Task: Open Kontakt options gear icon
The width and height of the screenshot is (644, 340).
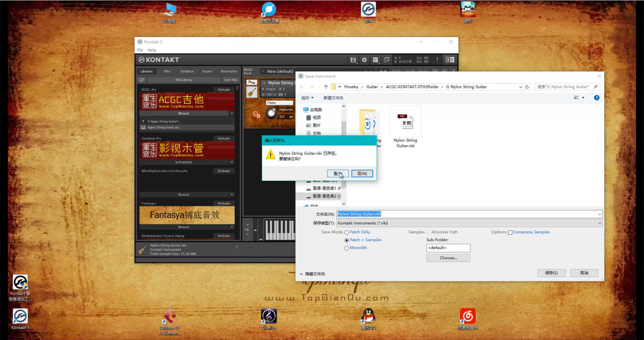Action: (x=364, y=60)
